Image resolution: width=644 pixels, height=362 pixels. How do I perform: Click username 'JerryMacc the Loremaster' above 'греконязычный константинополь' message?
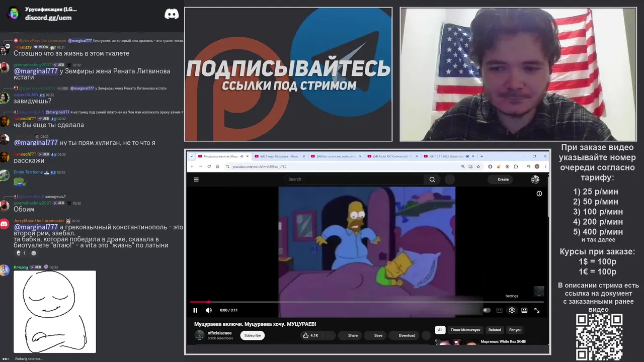click(39, 221)
